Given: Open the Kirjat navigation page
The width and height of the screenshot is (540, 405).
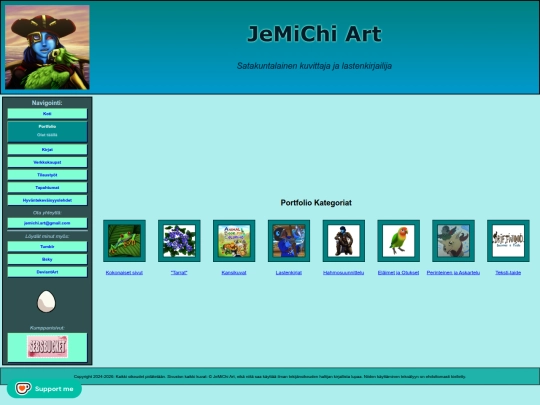Looking at the screenshot, I should [x=47, y=149].
